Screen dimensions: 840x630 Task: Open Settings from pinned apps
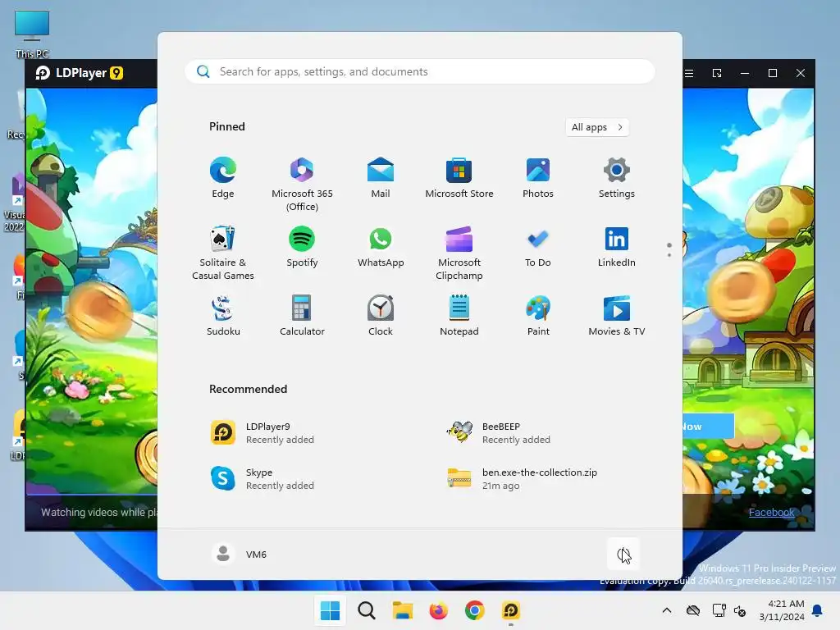point(617,178)
